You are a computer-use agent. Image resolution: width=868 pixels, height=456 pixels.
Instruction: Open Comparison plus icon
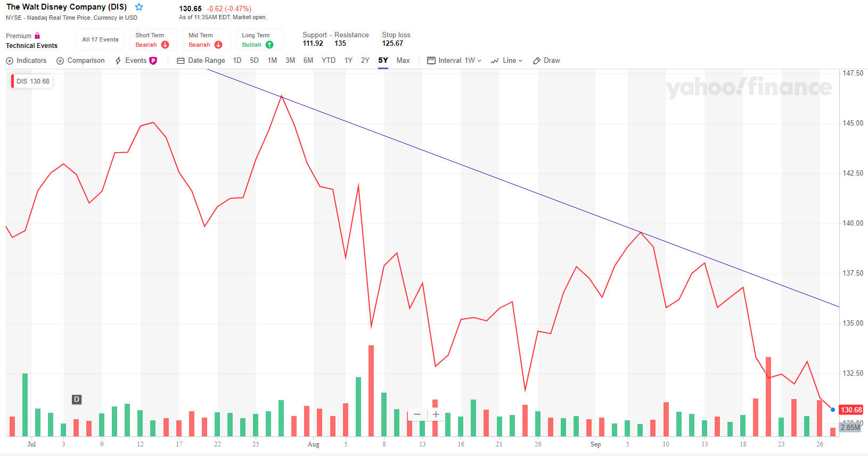[60, 61]
